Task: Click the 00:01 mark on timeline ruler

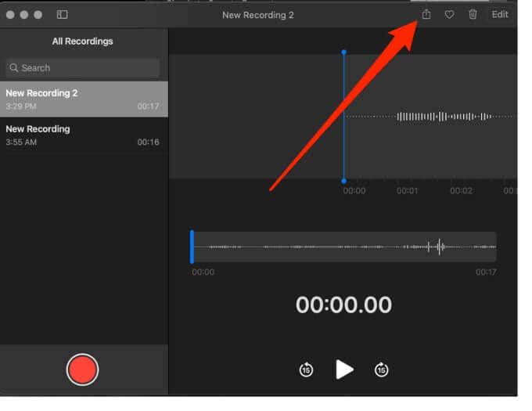Action: point(407,190)
